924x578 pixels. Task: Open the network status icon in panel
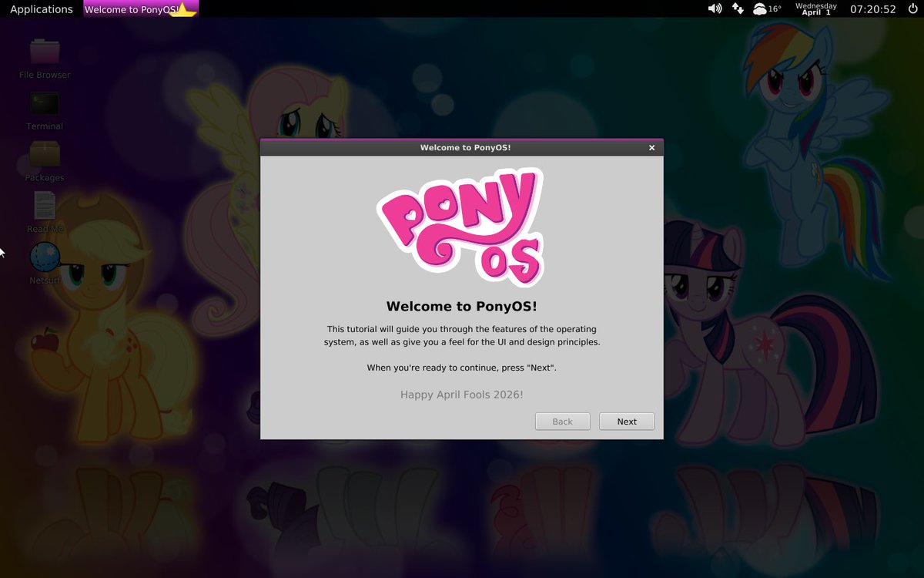click(738, 8)
